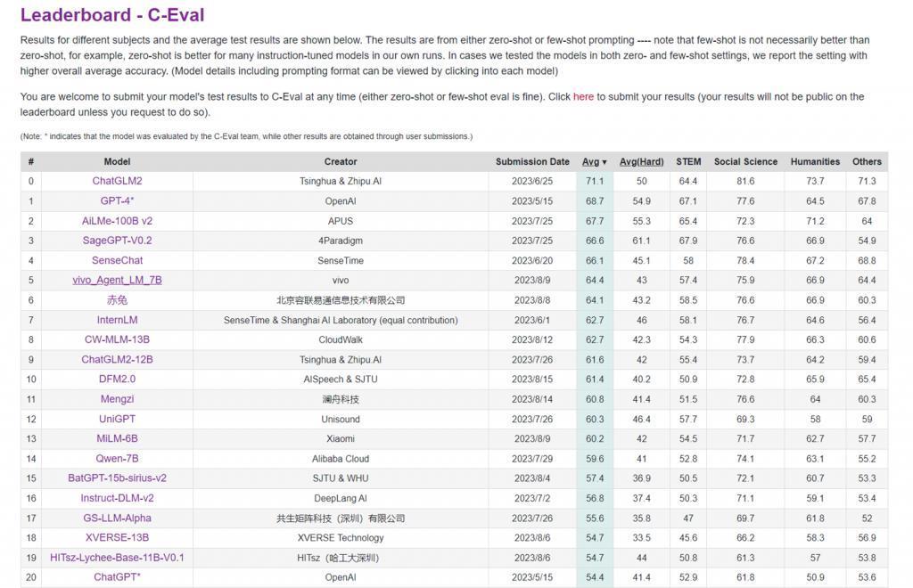Sort by the Avg column header
913x588 pixels.
coord(594,162)
